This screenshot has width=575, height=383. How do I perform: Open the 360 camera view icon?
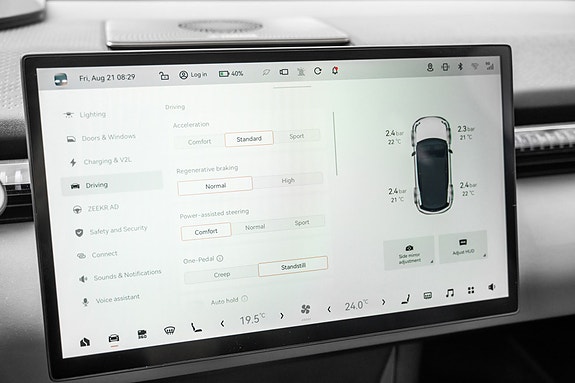[142, 334]
